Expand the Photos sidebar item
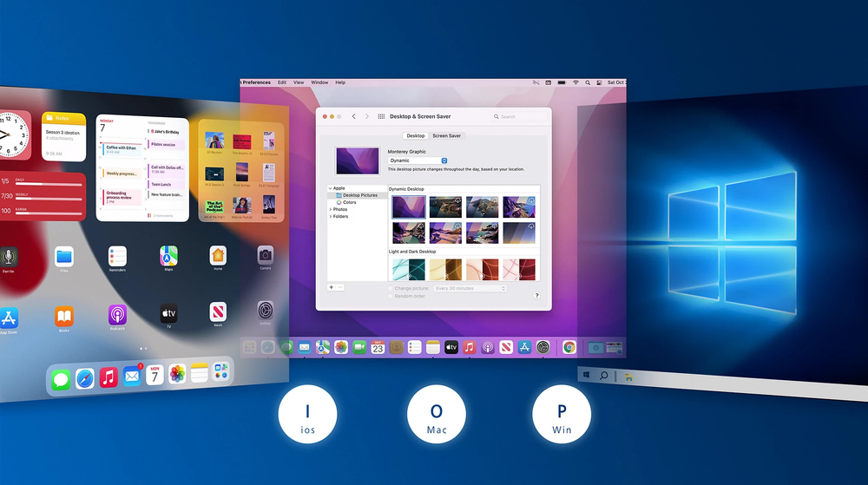This screenshot has height=485, width=868. click(x=330, y=209)
